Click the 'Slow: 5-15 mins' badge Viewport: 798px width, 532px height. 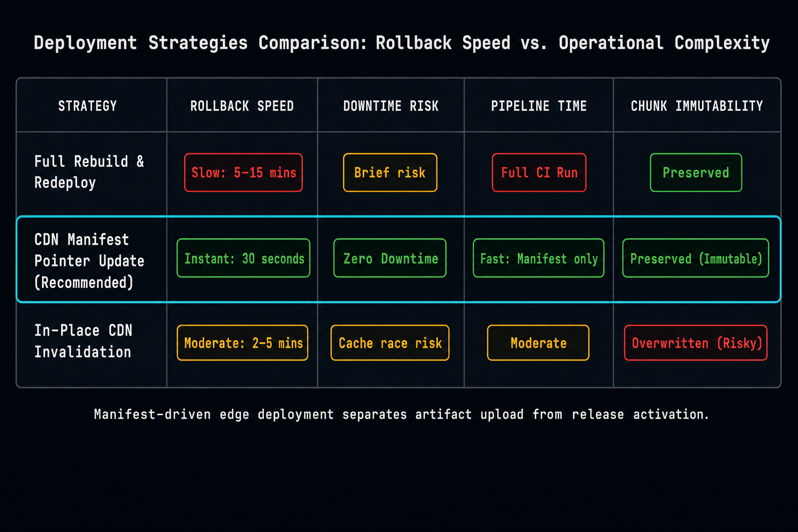click(243, 172)
